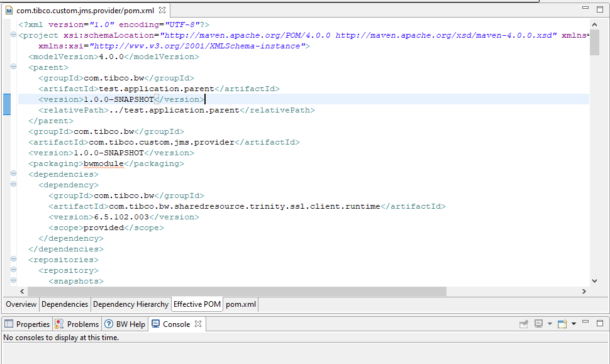Collapse the project element fold marker
This screenshot has width=610, height=364.
13,35
